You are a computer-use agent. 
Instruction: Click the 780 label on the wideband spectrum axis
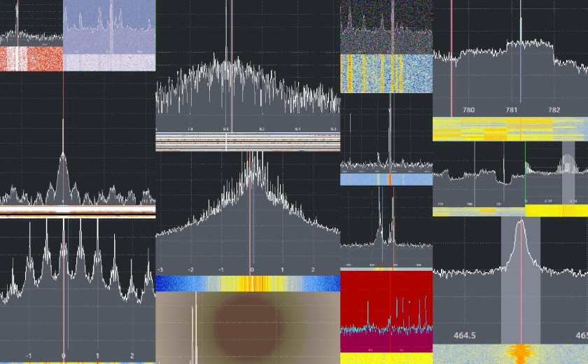pos(468,110)
